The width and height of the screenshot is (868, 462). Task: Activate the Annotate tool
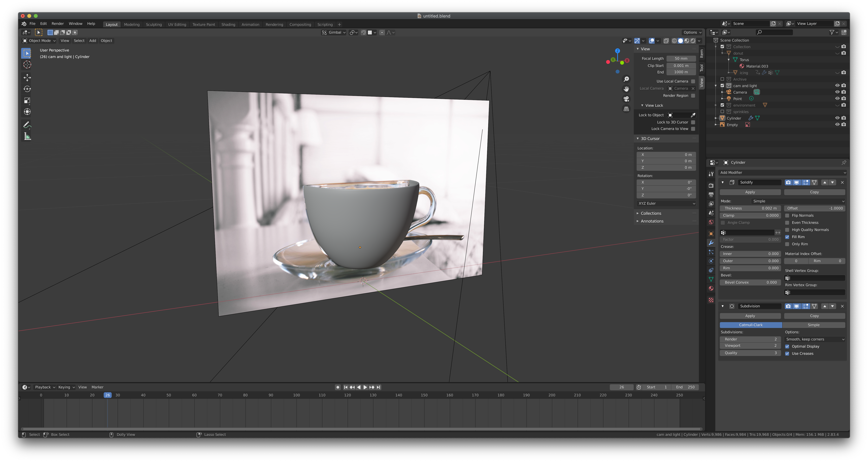pos(27,125)
